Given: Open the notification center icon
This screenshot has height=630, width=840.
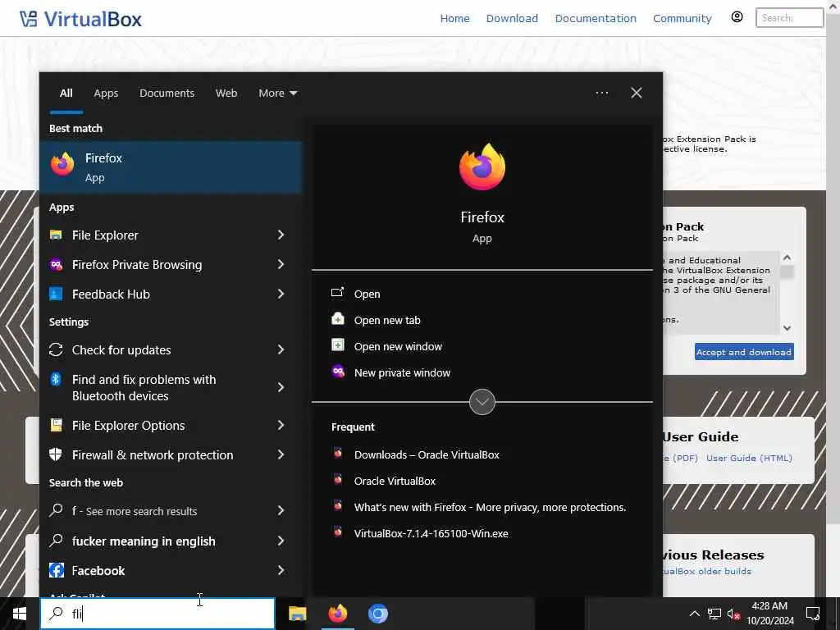Looking at the screenshot, I should pos(813,614).
